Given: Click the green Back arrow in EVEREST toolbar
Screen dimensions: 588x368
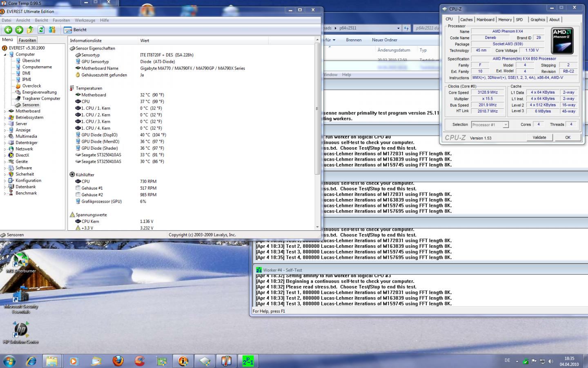Looking at the screenshot, I should tap(8, 29).
